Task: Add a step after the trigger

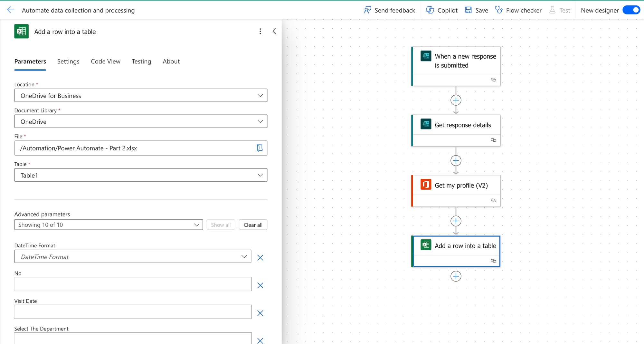Action: click(456, 100)
